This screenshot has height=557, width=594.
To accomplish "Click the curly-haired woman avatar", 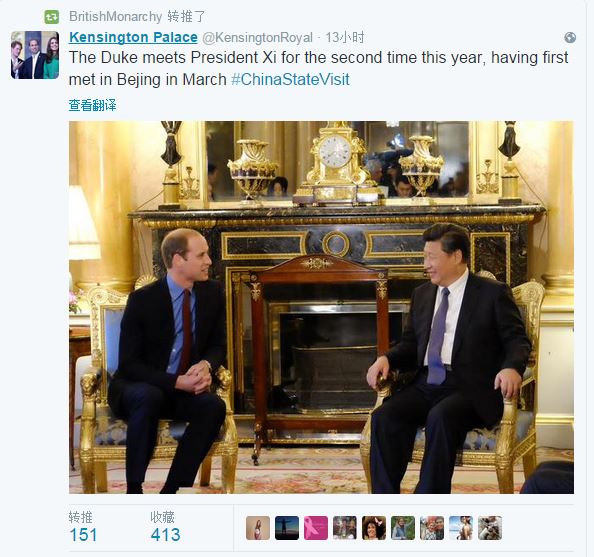I will (x=374, y=528).
